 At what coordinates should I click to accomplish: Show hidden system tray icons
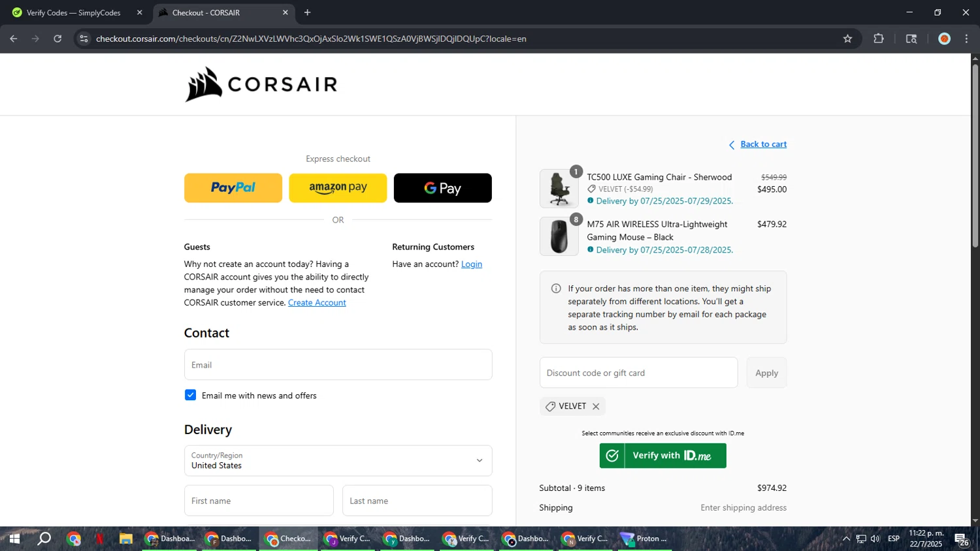pos(846,539)
